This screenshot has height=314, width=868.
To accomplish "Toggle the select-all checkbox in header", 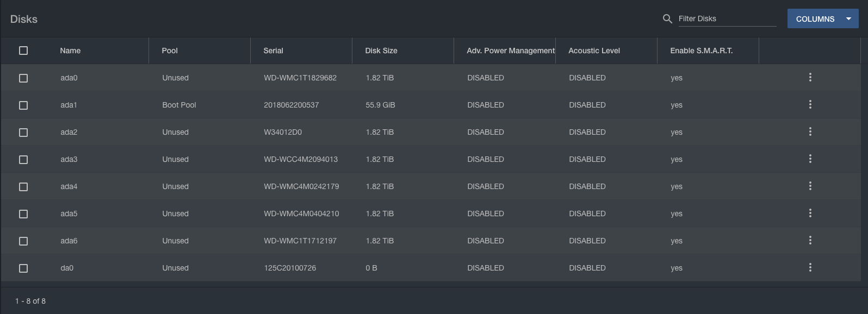I will point(23,51).
